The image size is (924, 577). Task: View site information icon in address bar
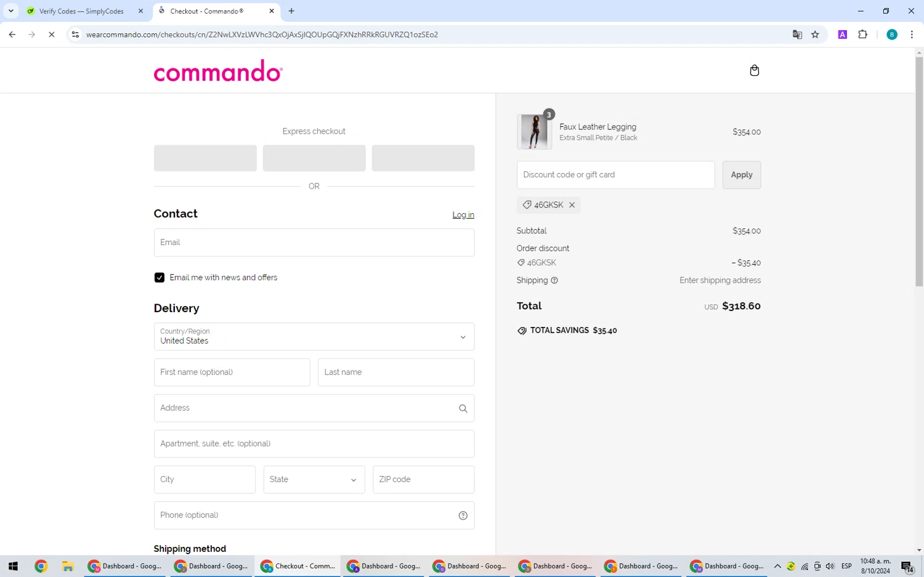coord(75,34)
